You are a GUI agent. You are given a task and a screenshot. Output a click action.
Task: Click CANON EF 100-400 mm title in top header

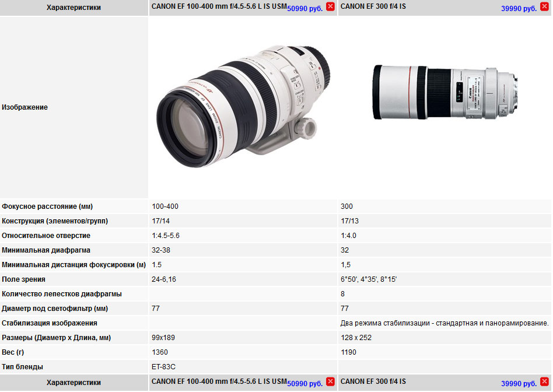pos(219,6)
